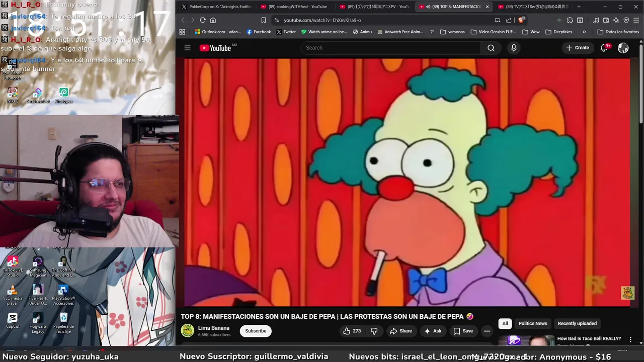Open the Outlook.com bookmark
The height and width of the screenshot is (362, 644).
pos(218,32)
